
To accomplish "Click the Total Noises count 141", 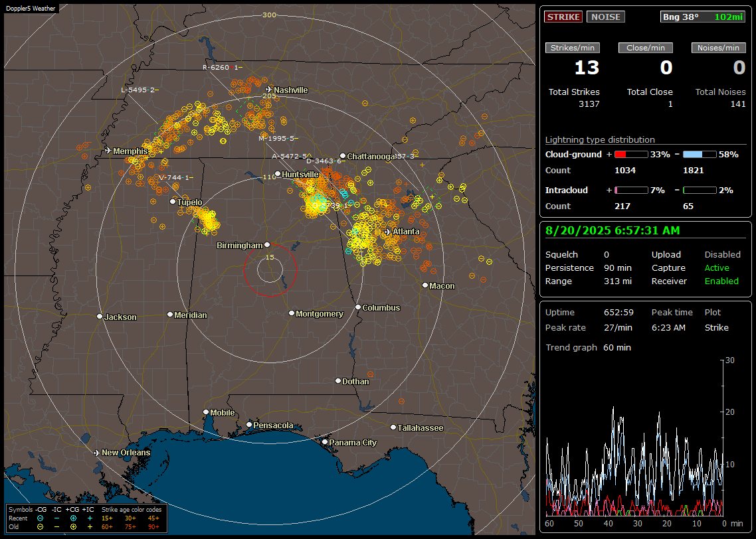I will pos(737,104).
